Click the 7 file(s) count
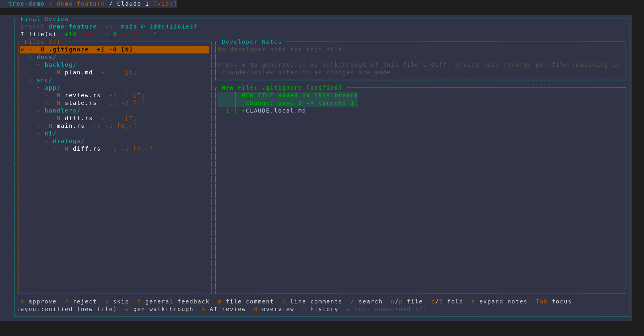The width and height of the screenshot is (644, 336). point(38,34)
